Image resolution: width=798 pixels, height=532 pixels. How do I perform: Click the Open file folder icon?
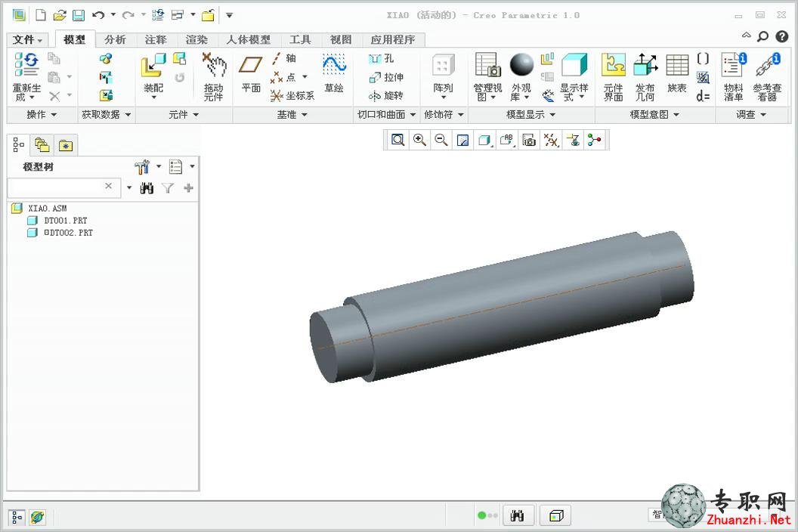[x=60, y=15]
